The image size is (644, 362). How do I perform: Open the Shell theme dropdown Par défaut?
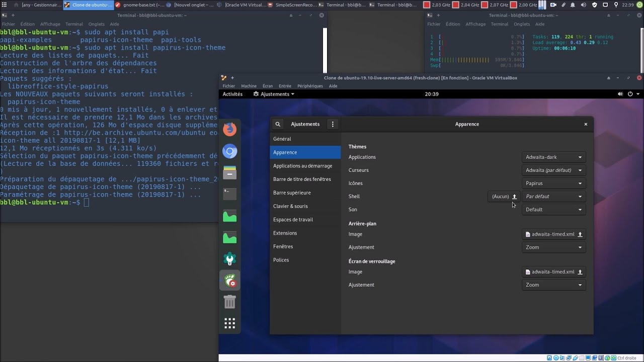point(554,197)
